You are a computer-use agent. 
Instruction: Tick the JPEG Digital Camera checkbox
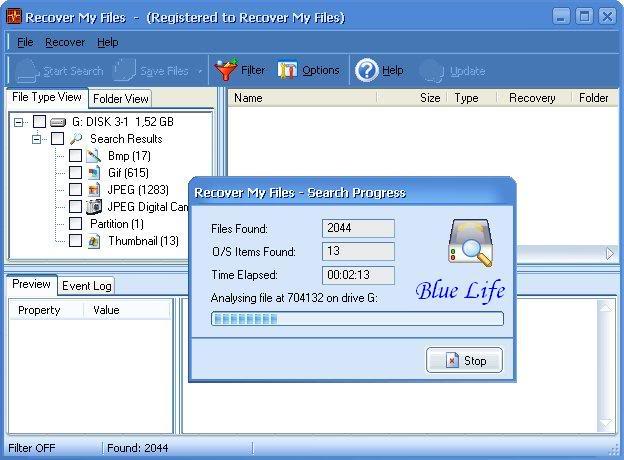pos(75,207)
